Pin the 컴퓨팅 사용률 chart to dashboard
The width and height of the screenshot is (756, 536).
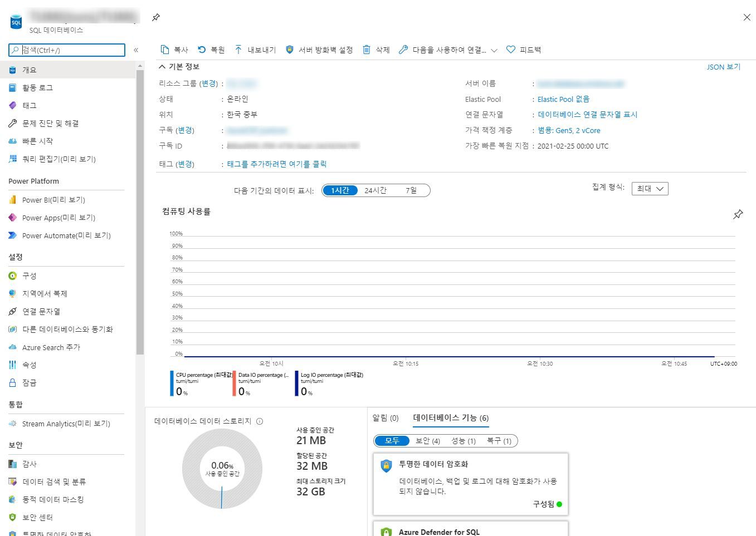tap(738, 214)
